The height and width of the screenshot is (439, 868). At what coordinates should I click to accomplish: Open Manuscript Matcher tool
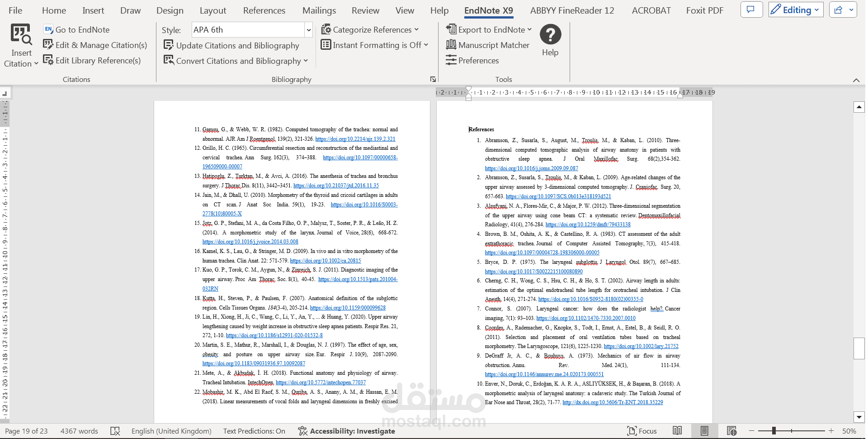487,45
